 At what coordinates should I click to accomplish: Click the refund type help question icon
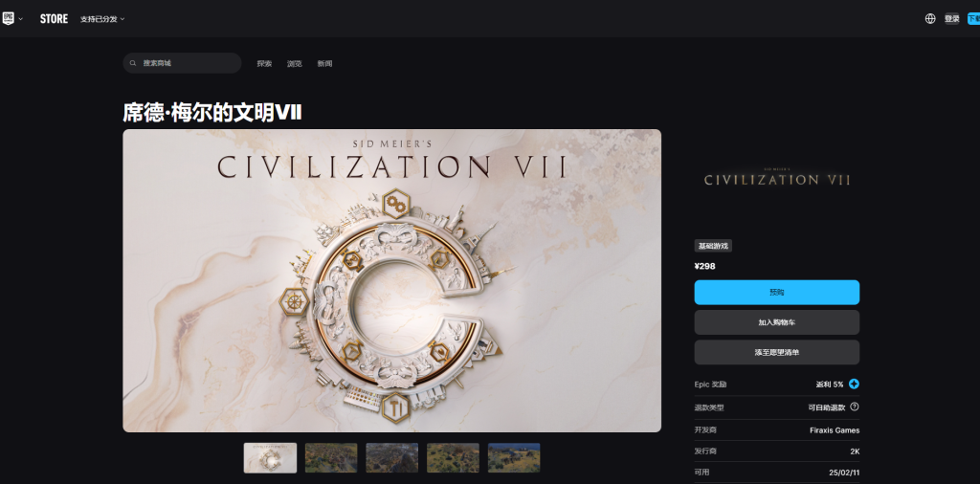coord(855,407)
